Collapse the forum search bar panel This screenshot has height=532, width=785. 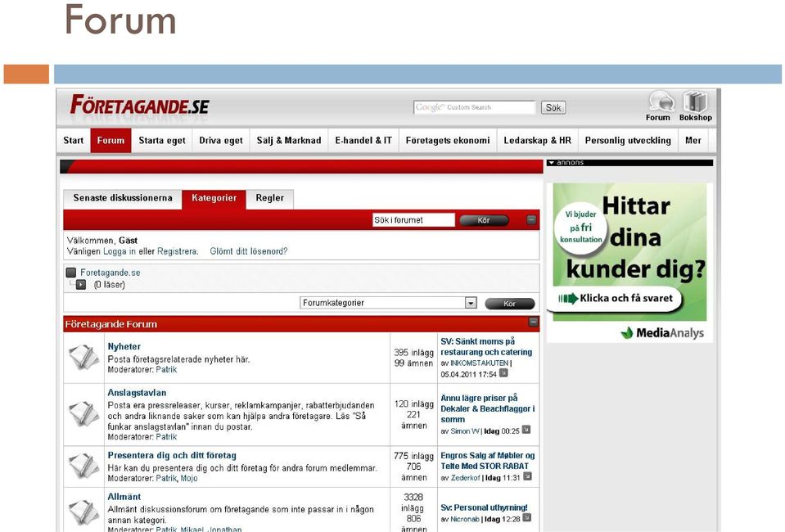[x=531, y=219]
